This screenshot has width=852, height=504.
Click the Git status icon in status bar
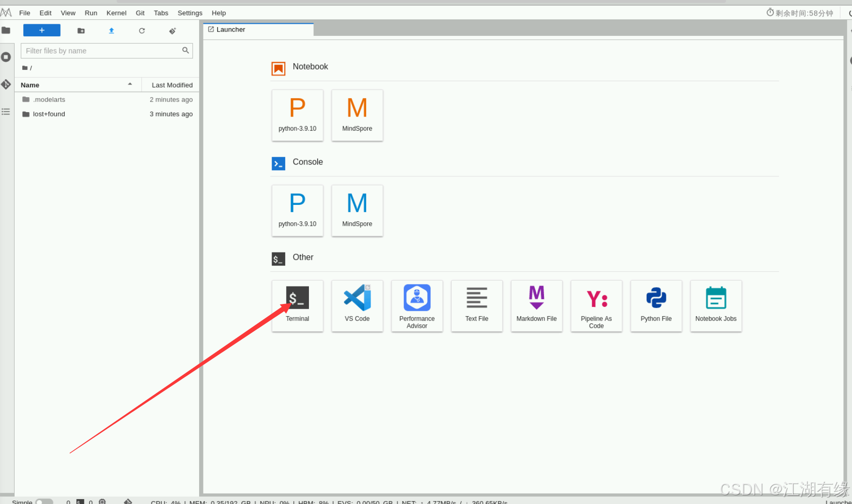click(x=128, y=502)
